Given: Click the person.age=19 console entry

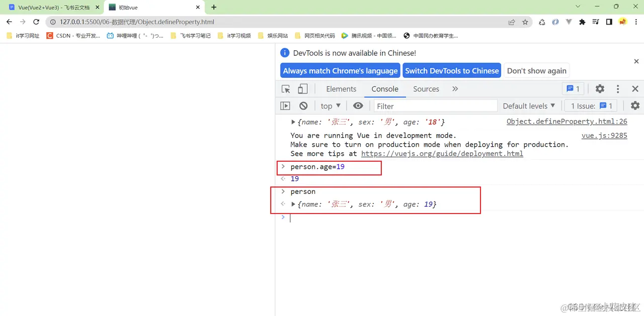Looking at the screenshot, I should (317, 167).
